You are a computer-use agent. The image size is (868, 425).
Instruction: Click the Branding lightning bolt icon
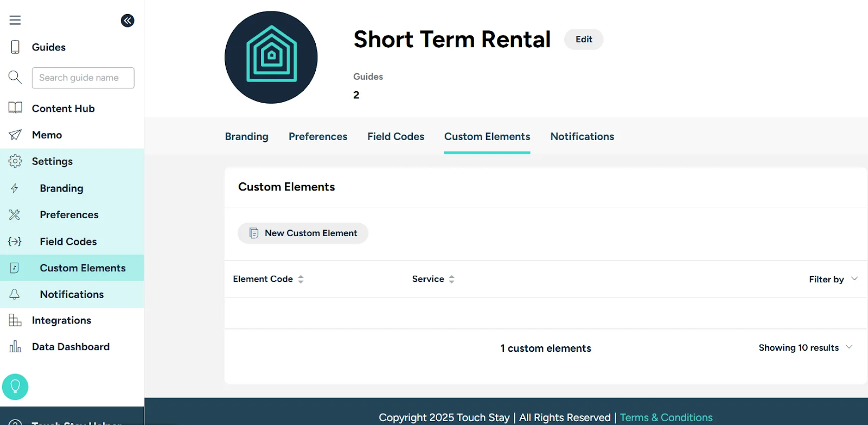tap(15, 188)
